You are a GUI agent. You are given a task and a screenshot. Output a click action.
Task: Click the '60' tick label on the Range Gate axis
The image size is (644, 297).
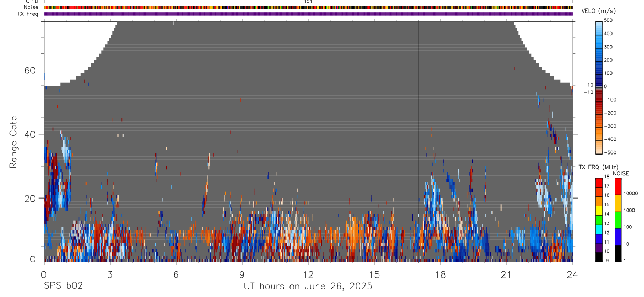[31, 70]
